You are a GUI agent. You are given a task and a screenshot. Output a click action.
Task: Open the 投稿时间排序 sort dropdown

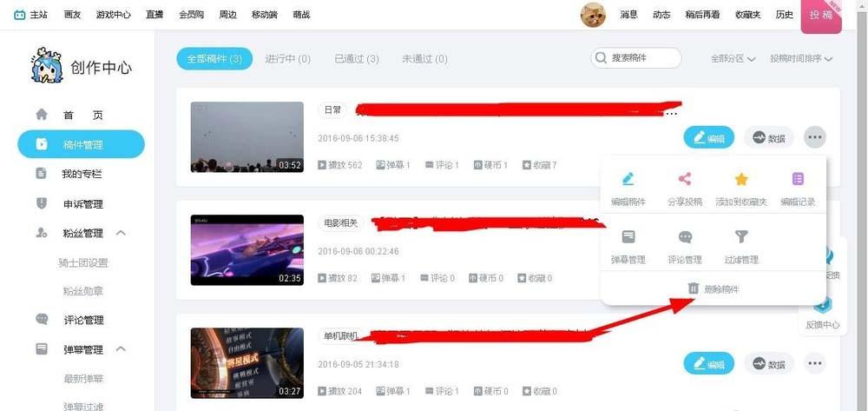click(x=801, y=59)
